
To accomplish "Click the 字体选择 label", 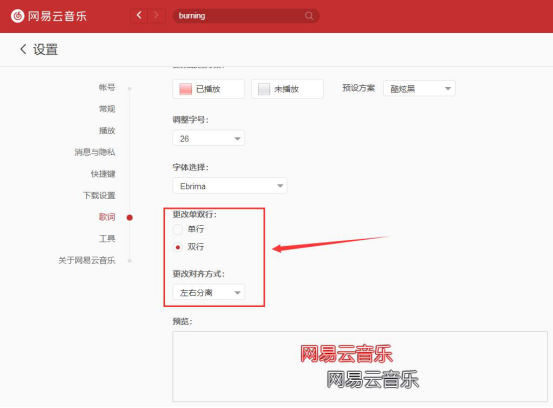I will (x=190, y=168).
